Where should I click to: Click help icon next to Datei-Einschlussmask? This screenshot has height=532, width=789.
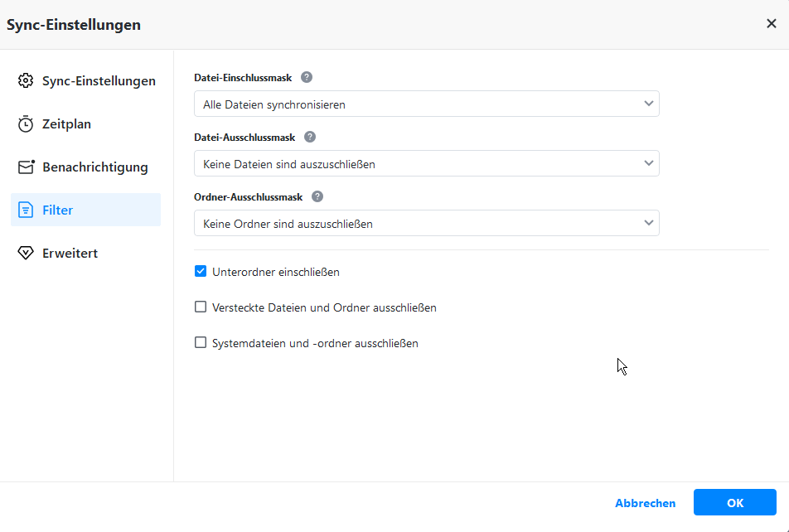coord(307,77)
